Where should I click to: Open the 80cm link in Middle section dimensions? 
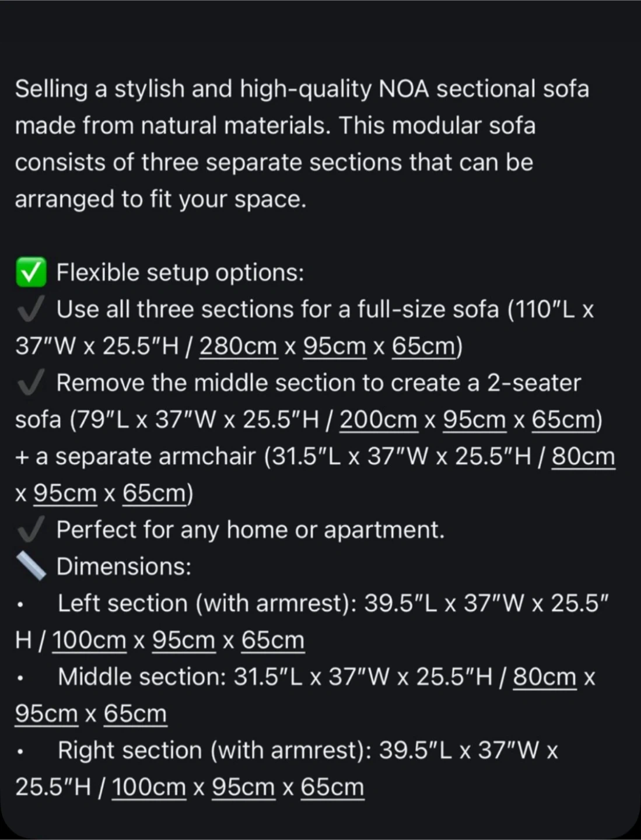(x=544, y=677)
